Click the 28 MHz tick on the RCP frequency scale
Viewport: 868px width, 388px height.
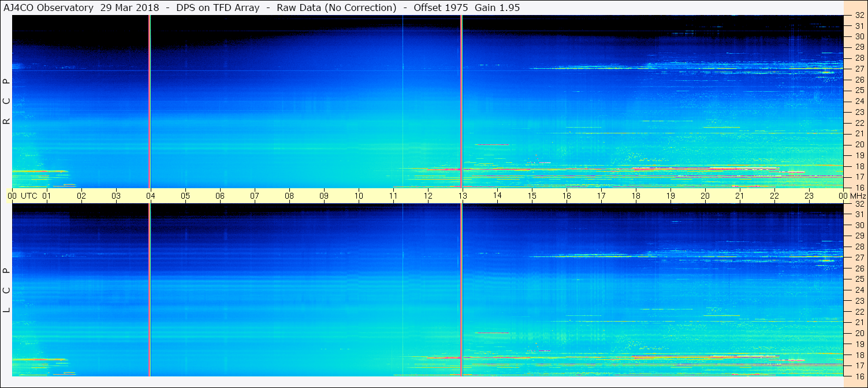859,58
